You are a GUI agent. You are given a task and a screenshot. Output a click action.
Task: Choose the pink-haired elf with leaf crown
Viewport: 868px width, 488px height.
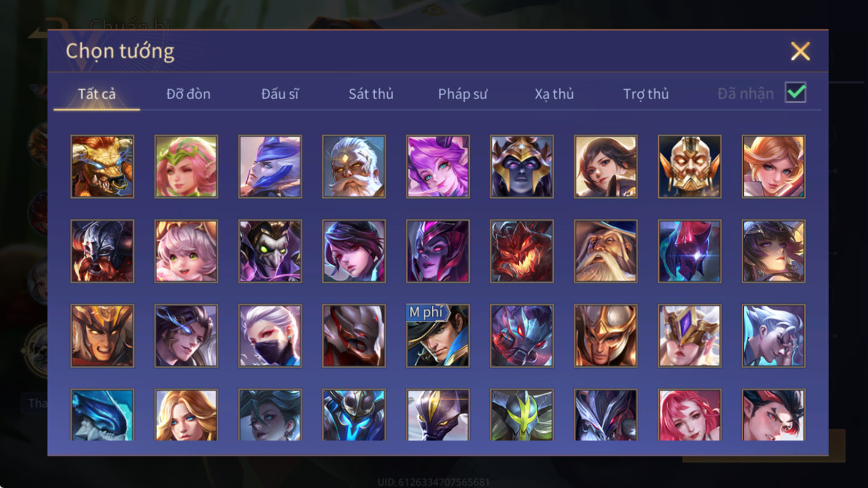point(186,167)
